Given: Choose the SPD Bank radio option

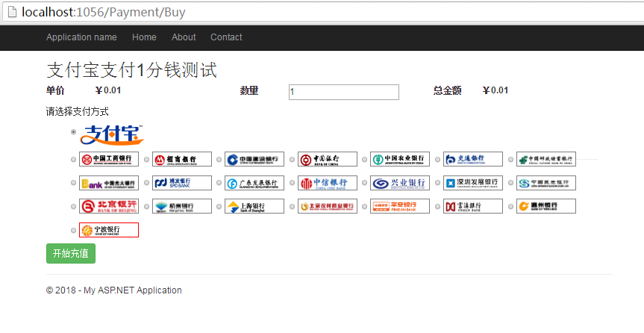Looking at the screenshot, I should (x=146, y=182).
